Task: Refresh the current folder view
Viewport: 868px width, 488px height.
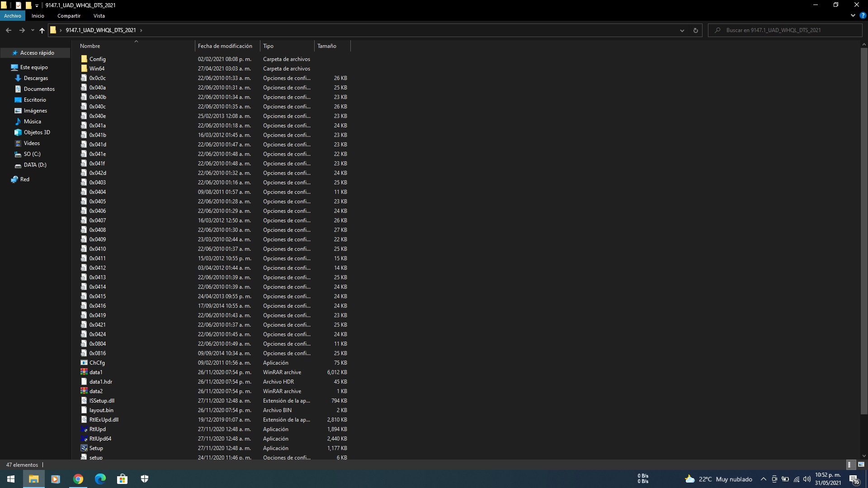Action: [695, 30]
